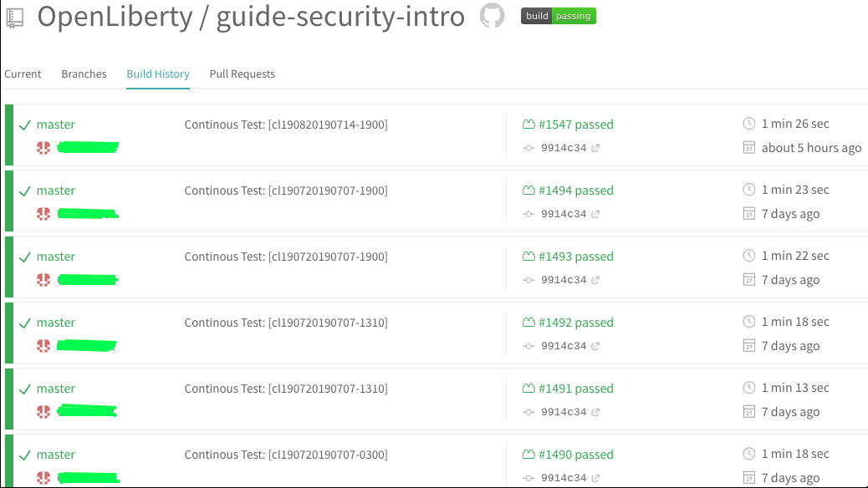Screen dimensions: 868x488
Task: Open the GitHub repository via the octocat icon
Action: pos(493,15)
